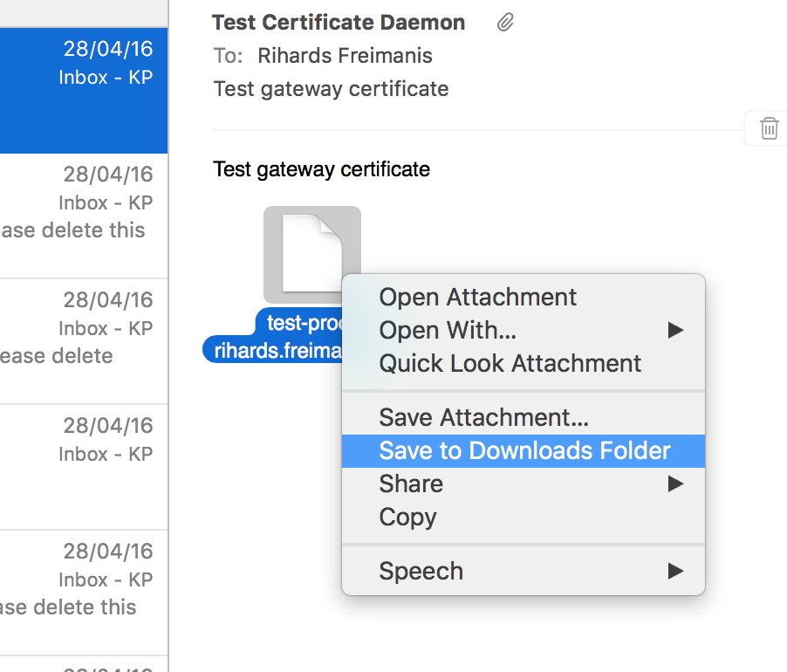This screenshot has width=787, height=672.
Task: Select the highlighted blue message in list
Action: 84,89
